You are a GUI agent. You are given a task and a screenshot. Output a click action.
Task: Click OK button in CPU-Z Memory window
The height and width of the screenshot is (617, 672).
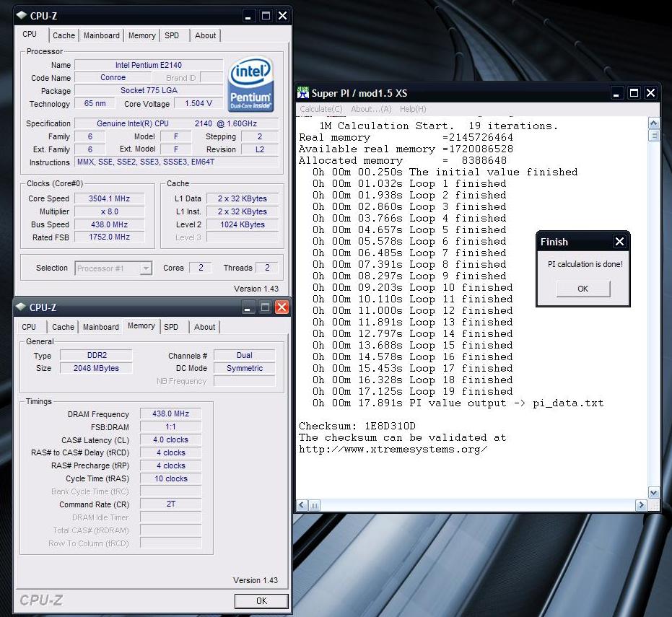point(261,601)
